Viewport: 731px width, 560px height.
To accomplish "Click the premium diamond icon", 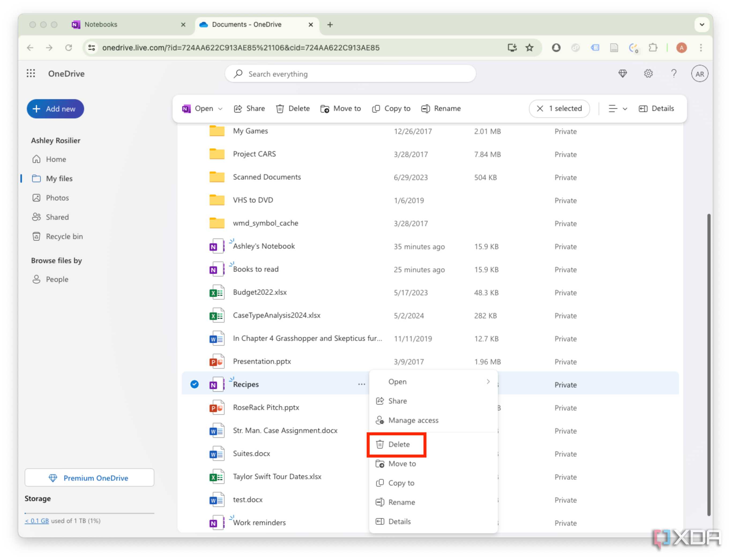I will [623, 74].
